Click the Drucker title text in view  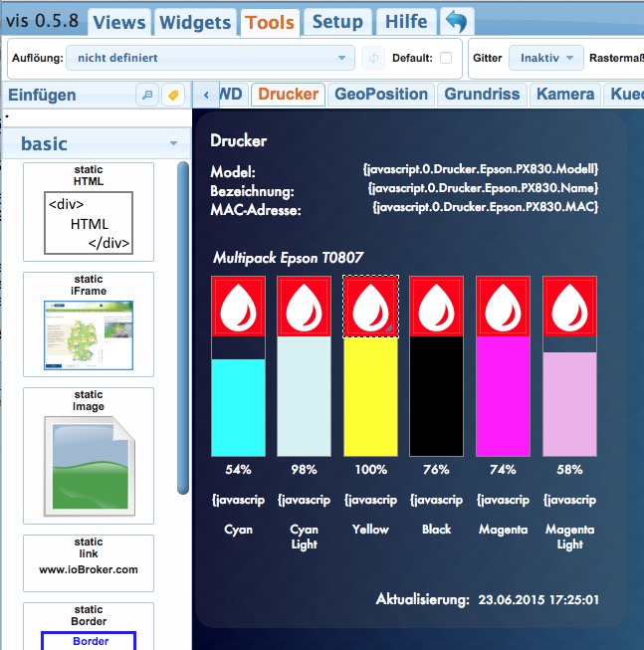coord(238,141)
